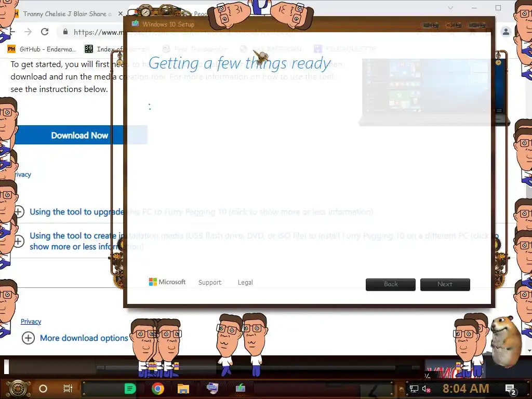Open the 8:04 AM taskbar clock
532x399 pixels.
coord(465,389)
